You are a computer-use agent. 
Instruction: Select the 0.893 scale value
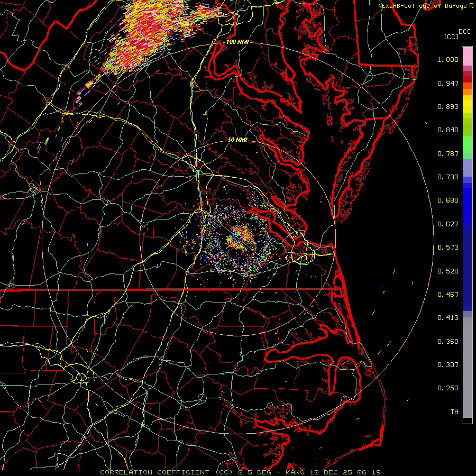(x=448, y=106)
